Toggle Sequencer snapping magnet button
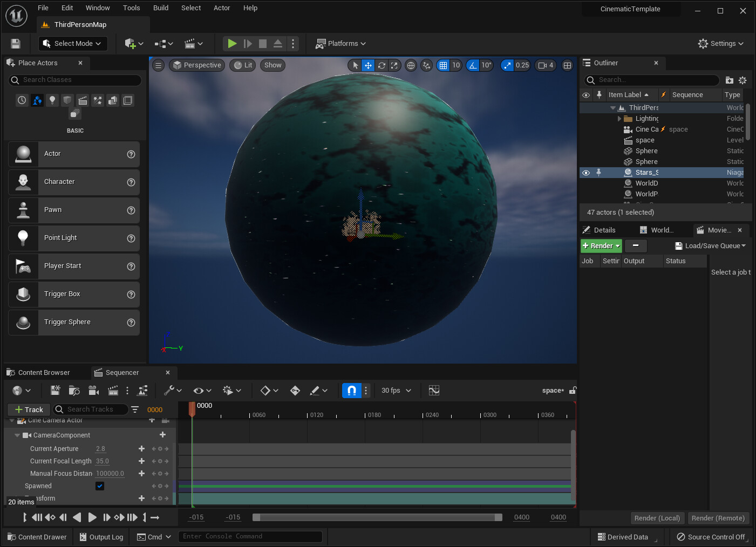The image size is (756, 547). (351, 391)
